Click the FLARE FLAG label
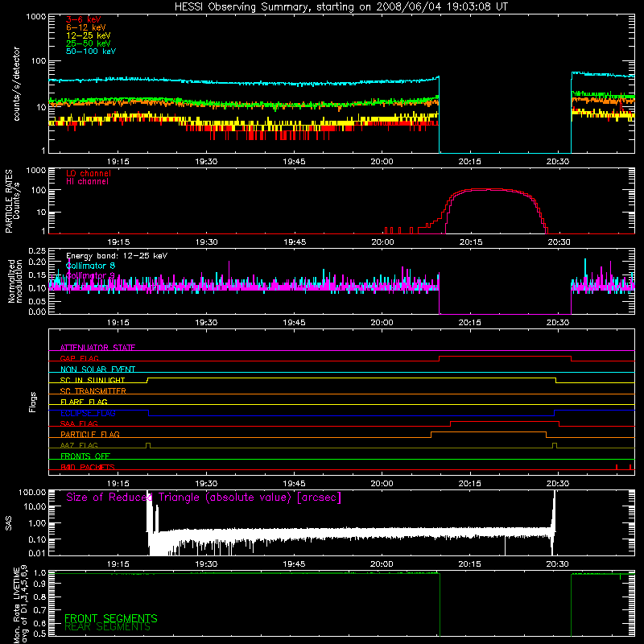644x644 pixels. [84, 402]
